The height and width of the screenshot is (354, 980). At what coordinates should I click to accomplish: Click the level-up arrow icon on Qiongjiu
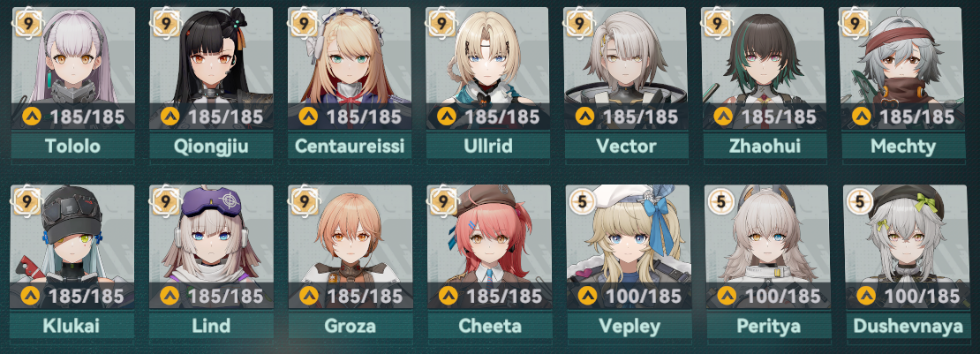[x=170, y=117]
